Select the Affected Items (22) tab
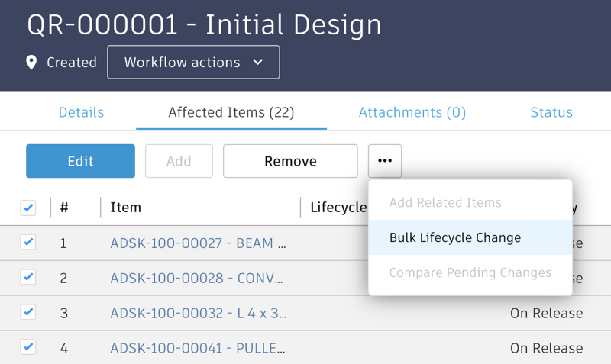The image size is (611, 364). 231,112
